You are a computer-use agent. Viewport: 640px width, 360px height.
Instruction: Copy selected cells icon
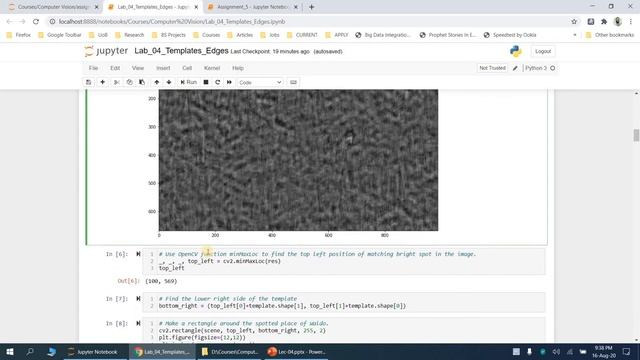click(129, 82)
